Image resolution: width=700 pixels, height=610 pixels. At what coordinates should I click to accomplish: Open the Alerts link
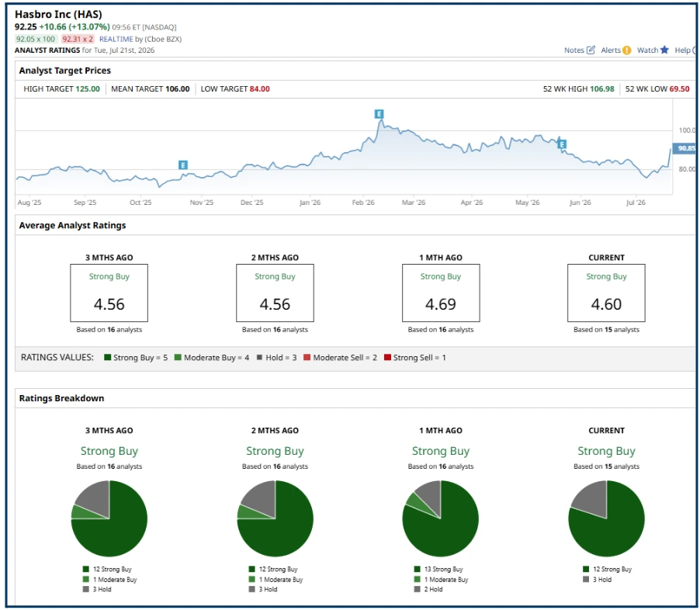pos(611,50)
